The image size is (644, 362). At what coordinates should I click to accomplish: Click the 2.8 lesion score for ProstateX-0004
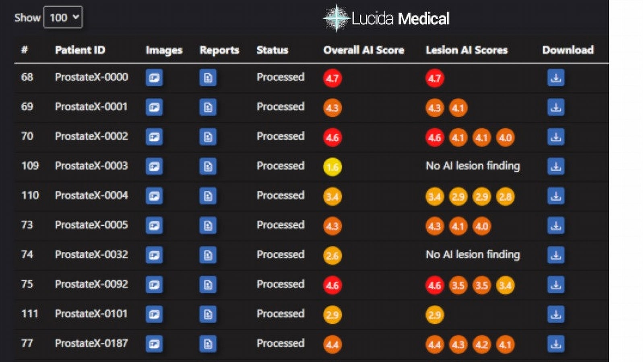[x=505, y=197]
